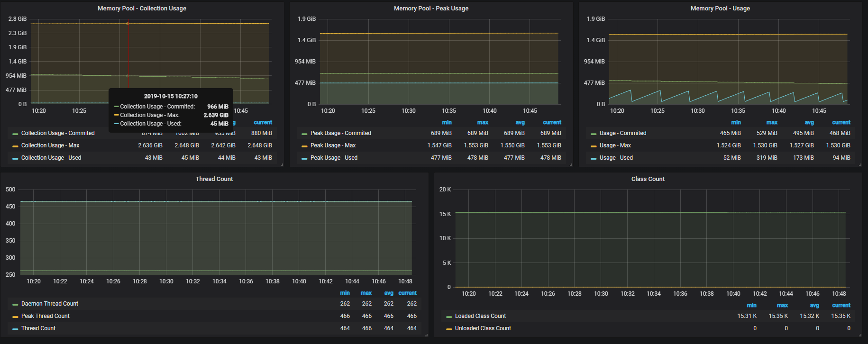Toggle the Usage - Max series label
Viewport: 868px width, 344px height.
tap(615, 145)
